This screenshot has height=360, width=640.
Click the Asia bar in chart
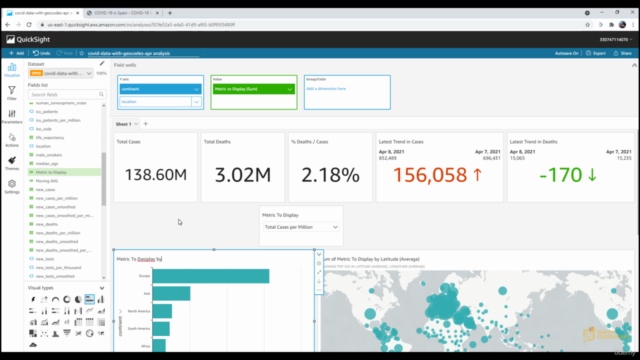coord(171,293)
